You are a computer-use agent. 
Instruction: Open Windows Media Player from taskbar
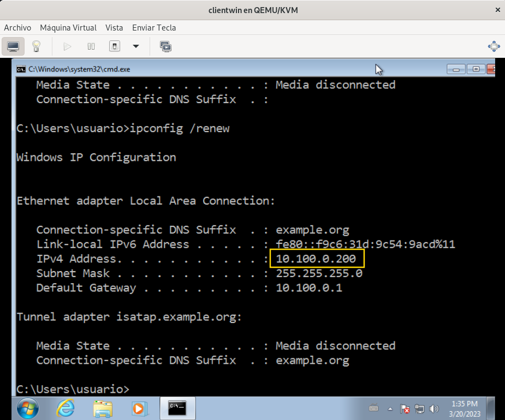tap(139, 408)
